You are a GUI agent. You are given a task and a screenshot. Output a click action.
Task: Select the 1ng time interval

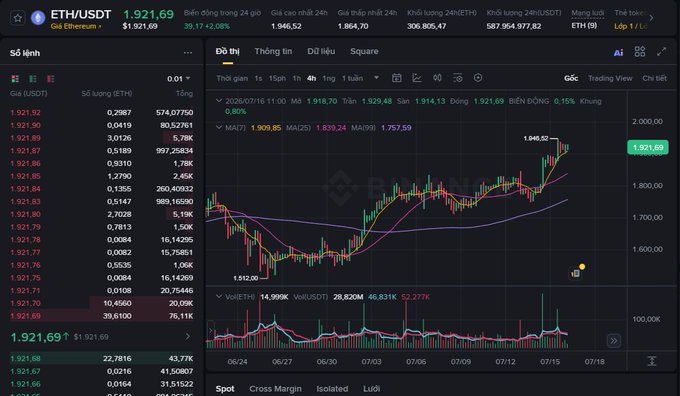pos(329,79)
